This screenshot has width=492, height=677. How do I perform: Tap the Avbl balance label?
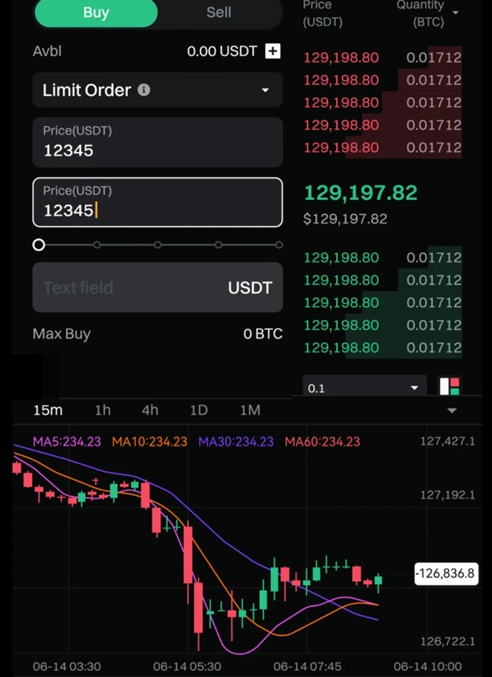click(x=47, y=51)
